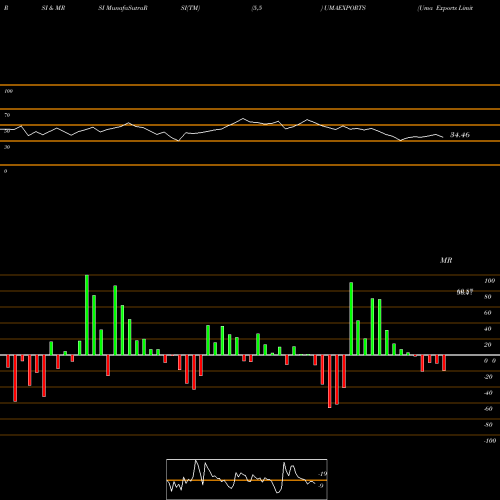Click the lowest red MR histogram bar
The height and width of the screenshot is (500, 500).
click(x=330, y=381)
